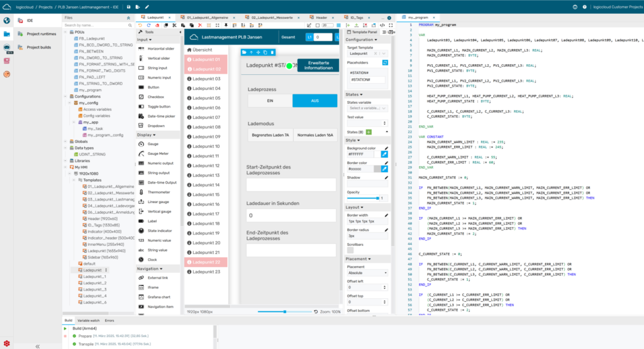Click the save icon in top header
This screenshot has width=644, height=349.
pos(128,7)
